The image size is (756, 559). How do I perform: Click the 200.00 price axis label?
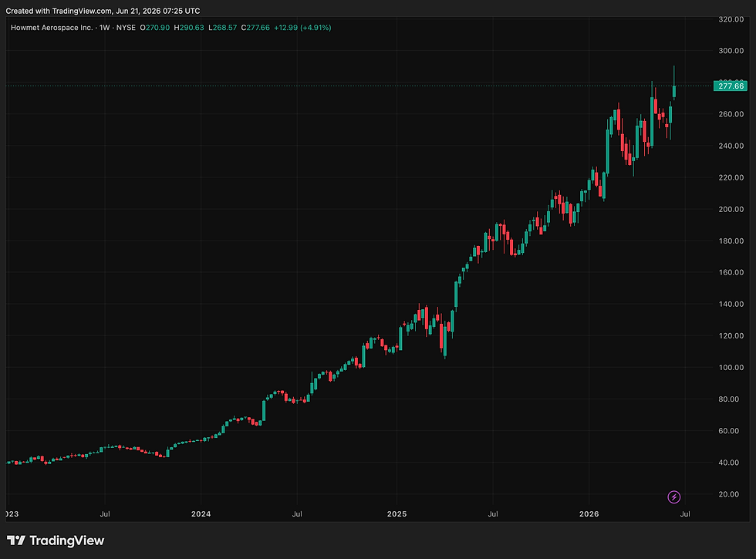[731, 209]
